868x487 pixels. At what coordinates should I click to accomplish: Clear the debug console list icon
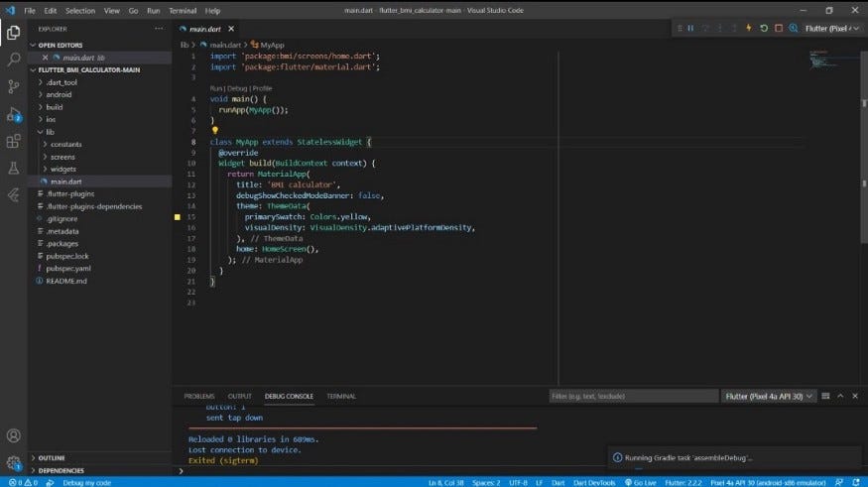[825, 396]
